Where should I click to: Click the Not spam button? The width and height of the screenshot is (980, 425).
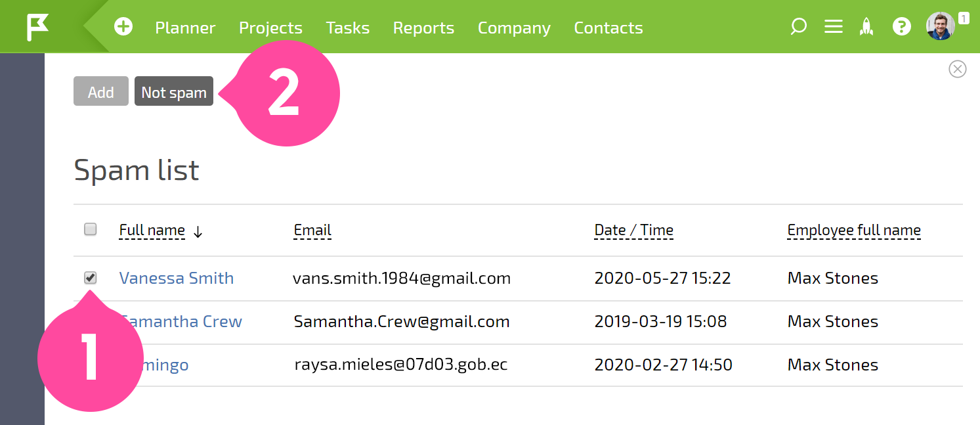click(x=174, y=91)
